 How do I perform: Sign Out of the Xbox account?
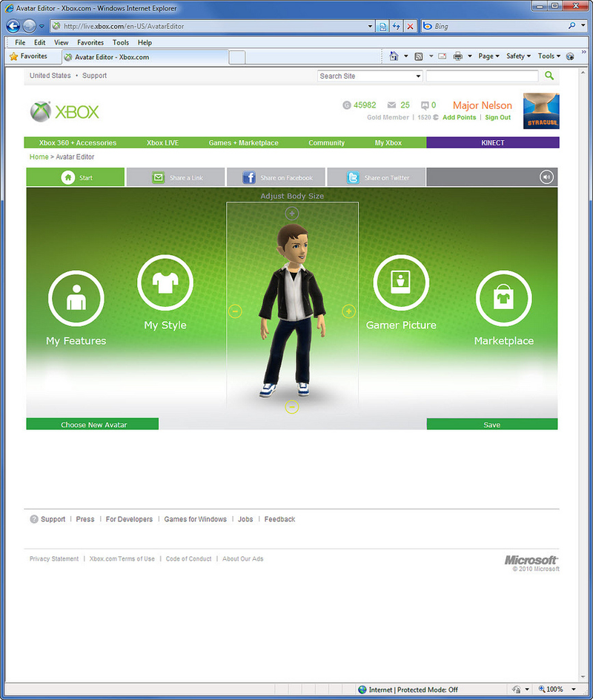coord(498,117)
